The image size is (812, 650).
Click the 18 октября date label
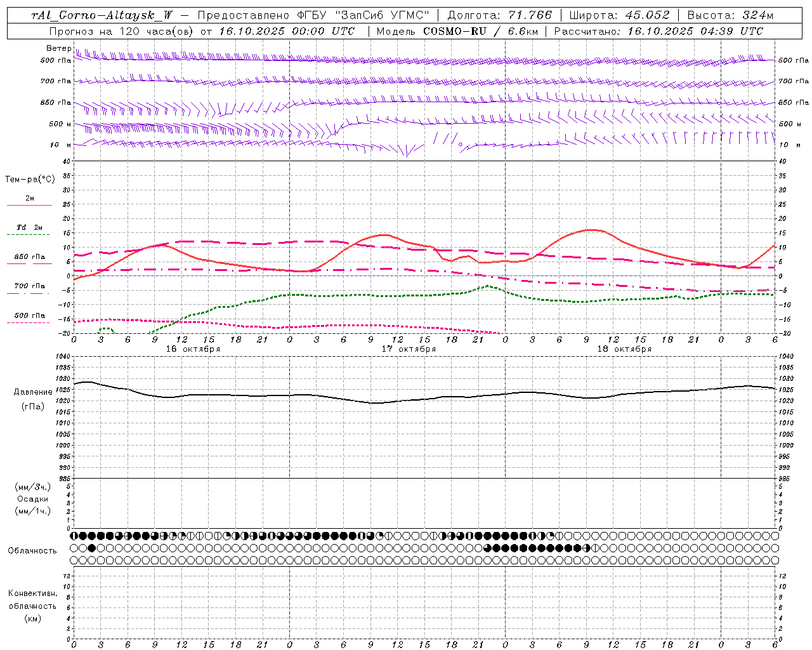[x=624, y=349]
